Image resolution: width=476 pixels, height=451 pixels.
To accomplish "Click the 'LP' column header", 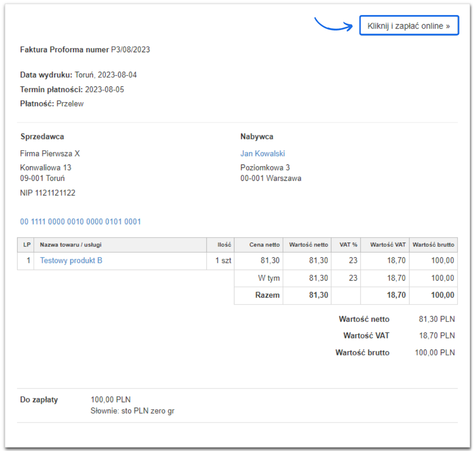I will pyautogui.click(x=27, y=245).
